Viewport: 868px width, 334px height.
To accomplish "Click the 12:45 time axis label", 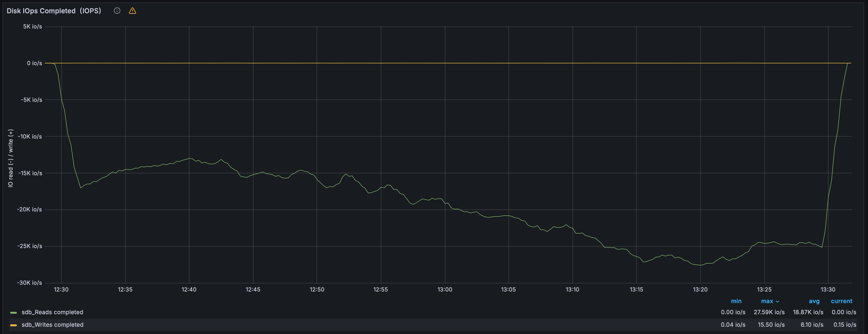I will click(253, 289).
